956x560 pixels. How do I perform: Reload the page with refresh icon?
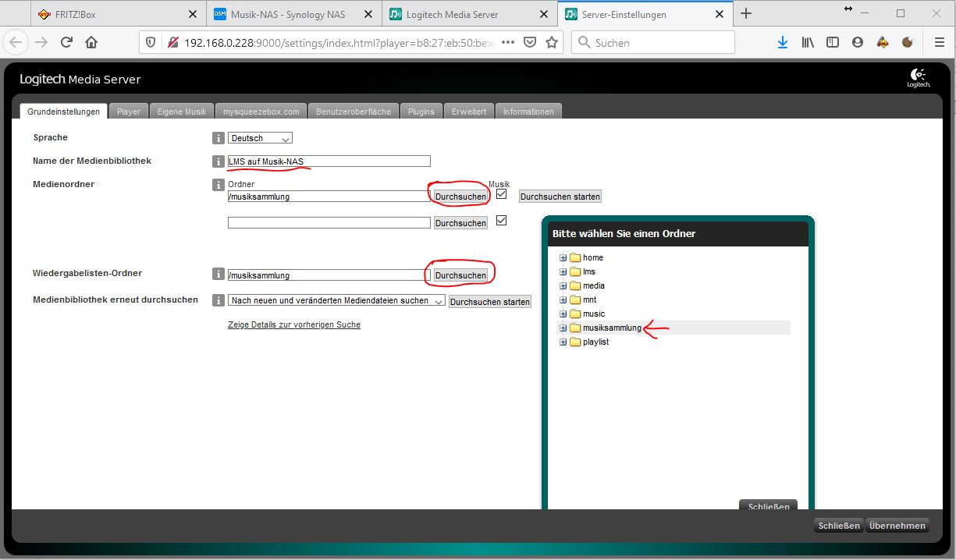(x=67, y=43)
